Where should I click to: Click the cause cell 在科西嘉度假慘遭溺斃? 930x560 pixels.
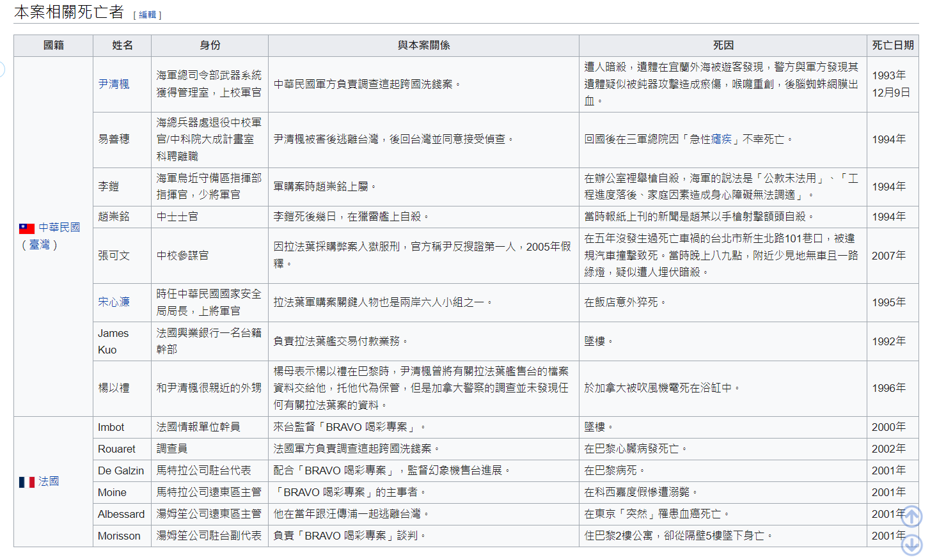[x=723, y=492]
